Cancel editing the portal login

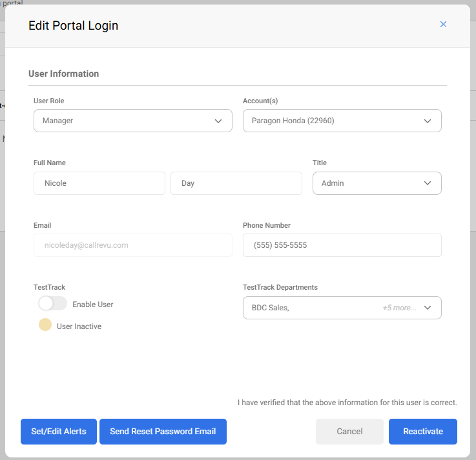[x=349, y=432]
